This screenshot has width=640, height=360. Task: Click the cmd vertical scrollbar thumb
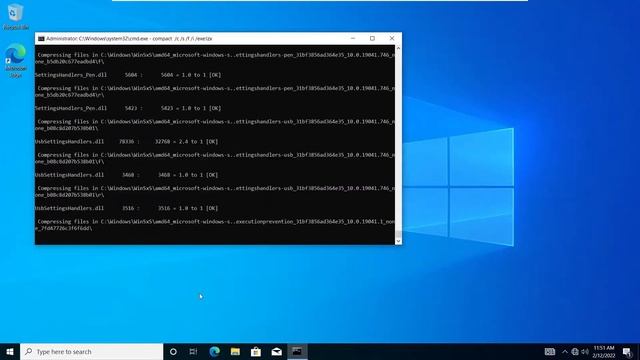pos(398,234)
